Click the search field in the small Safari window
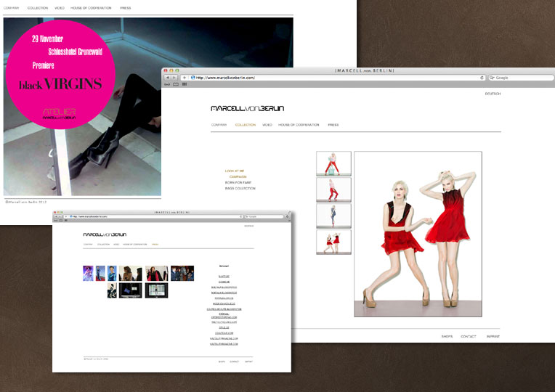Viewport: 555px width, 392px height. pyautogui.click(x=264, y=216)
